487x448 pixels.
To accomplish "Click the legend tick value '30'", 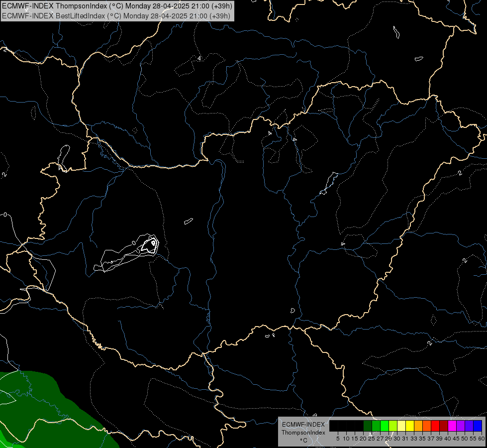I will [397, 439].
